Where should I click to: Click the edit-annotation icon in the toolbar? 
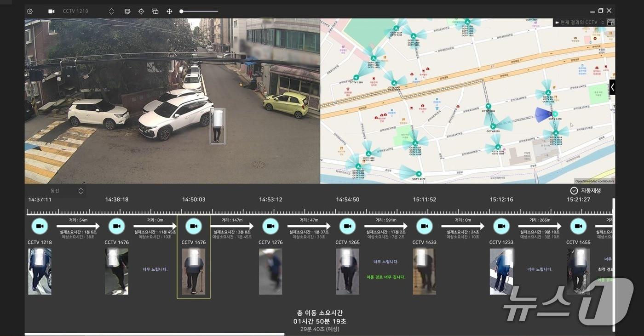coord(127,11)
